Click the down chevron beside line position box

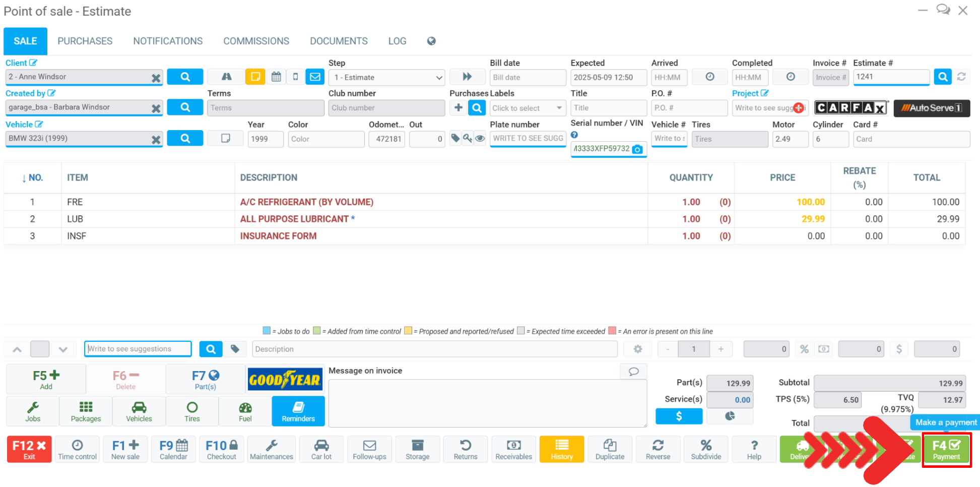(63, 349)
